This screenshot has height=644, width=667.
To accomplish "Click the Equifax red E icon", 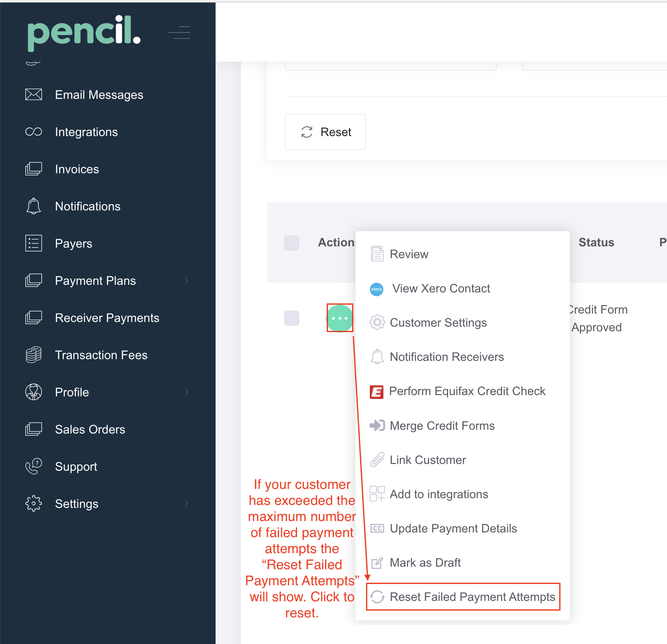I will [x=377, y=392].
